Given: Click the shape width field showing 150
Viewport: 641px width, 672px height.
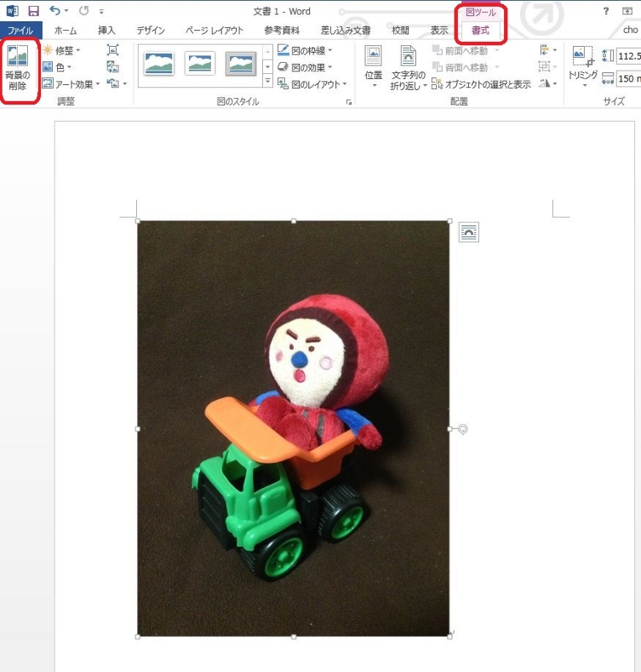Looking at the screenshot, I should click(x=629, y=79).
